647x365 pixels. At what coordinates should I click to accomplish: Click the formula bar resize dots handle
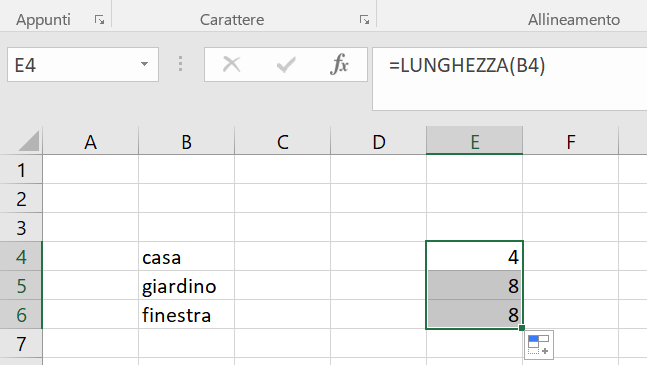(180, 64)
